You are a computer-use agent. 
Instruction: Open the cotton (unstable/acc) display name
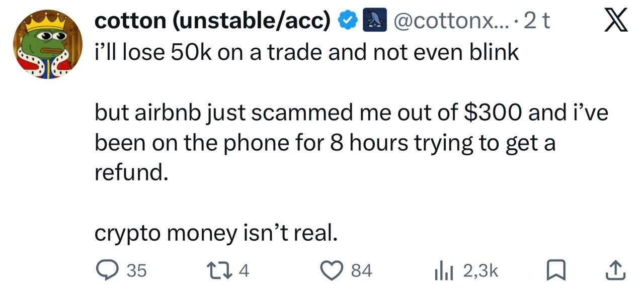point(213,21)
